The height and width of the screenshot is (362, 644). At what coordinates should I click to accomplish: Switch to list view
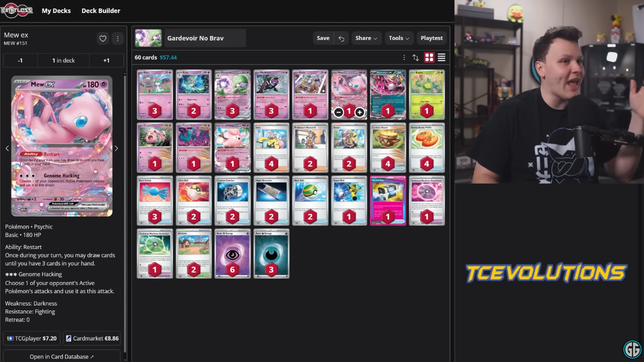coord(441,57)
